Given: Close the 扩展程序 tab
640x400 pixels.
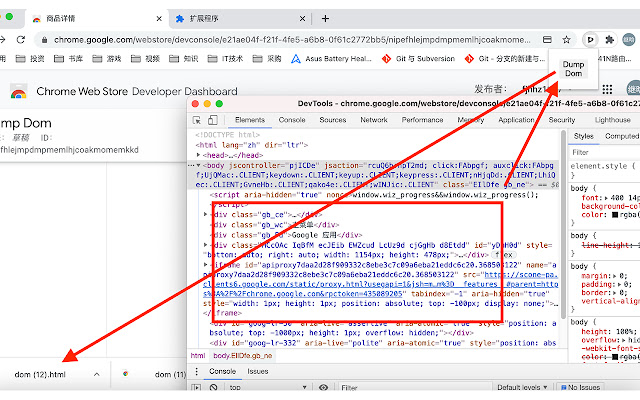Looking at the screenshot, I should click(302, 19).
